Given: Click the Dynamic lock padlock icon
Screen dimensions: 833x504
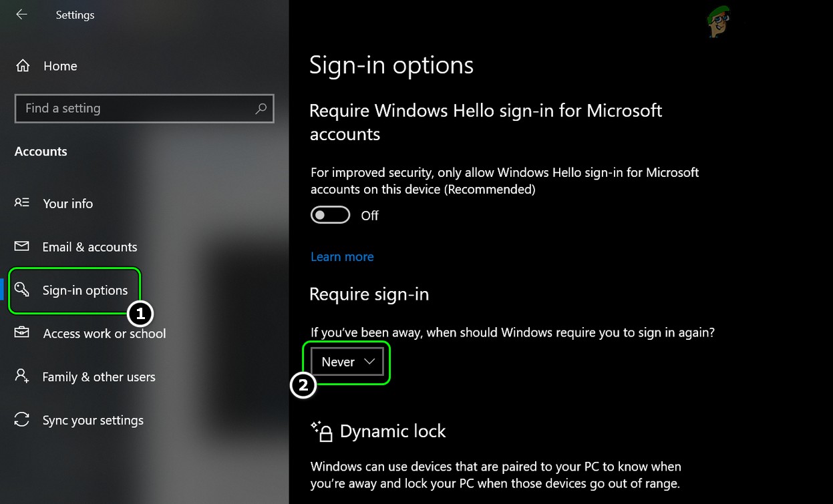Looking at the screenshot, I should coord(323,431).
